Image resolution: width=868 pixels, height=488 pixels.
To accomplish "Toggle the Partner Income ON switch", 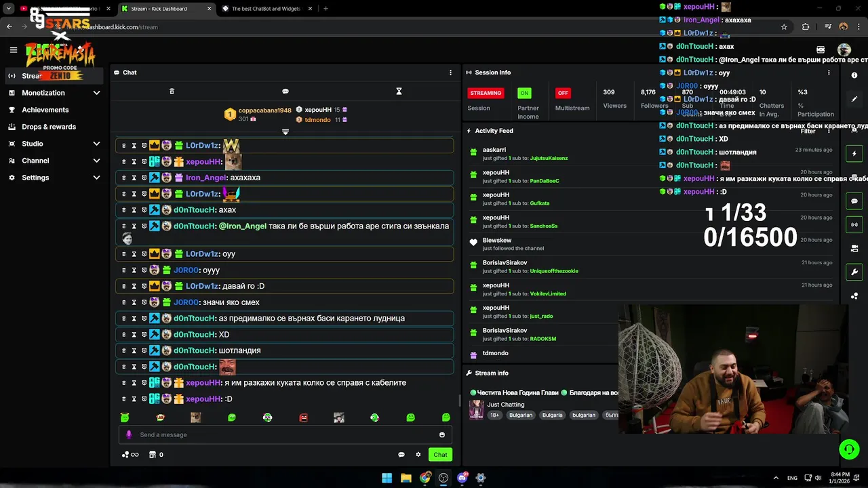I will (x=524, y=93).
